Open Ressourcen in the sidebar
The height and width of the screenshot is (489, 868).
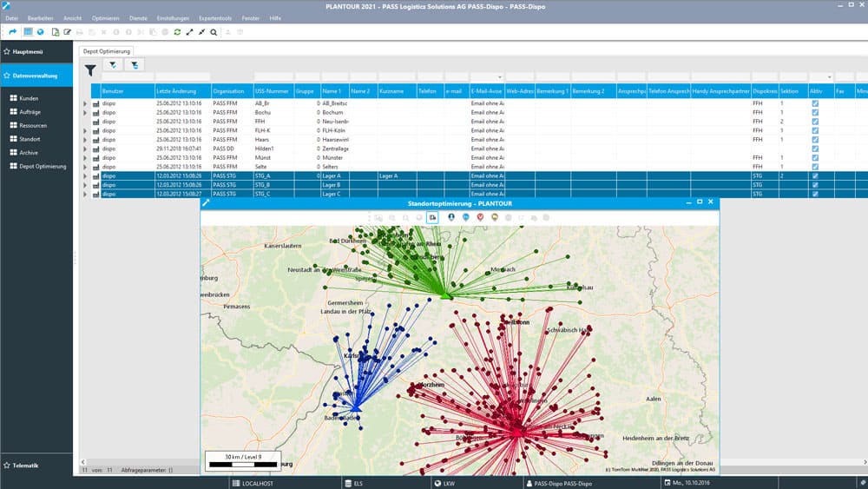click(33, 125)
